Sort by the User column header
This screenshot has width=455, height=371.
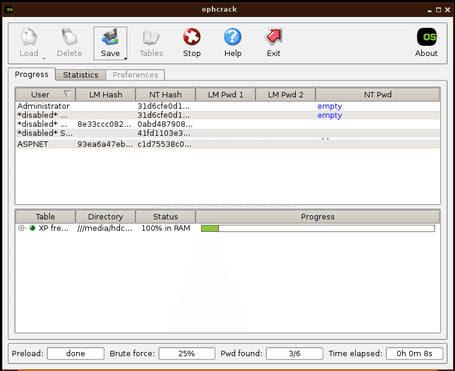[x=45, y=95]
